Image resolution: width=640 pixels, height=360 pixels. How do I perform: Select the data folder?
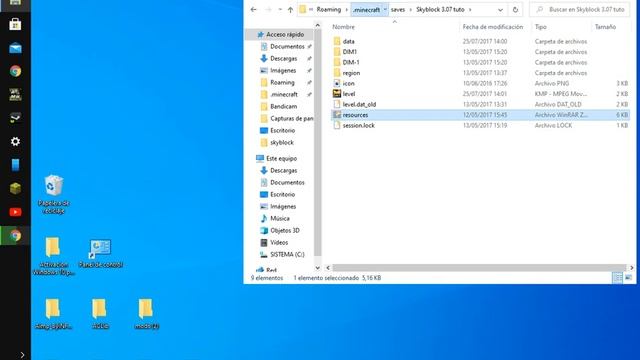349,41
